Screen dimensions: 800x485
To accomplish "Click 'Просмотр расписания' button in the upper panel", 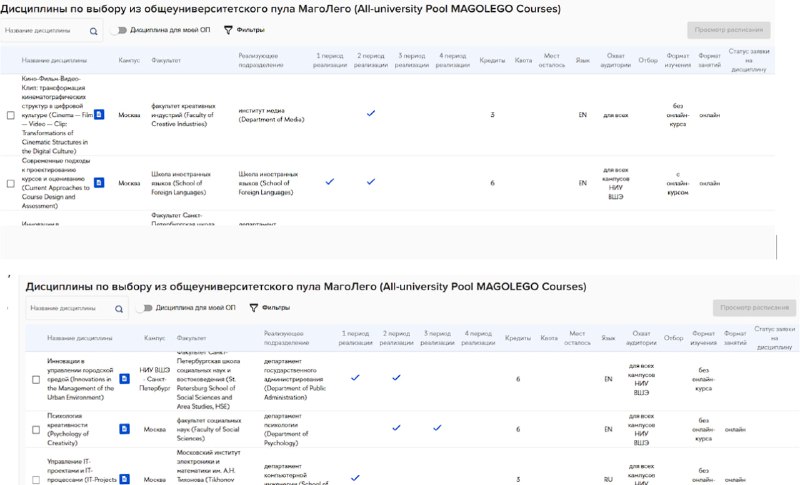I will tap(729, 30).
